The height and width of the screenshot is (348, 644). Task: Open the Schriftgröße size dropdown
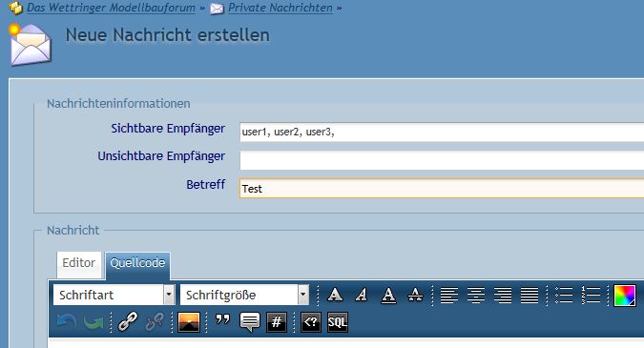coord(244,295)
